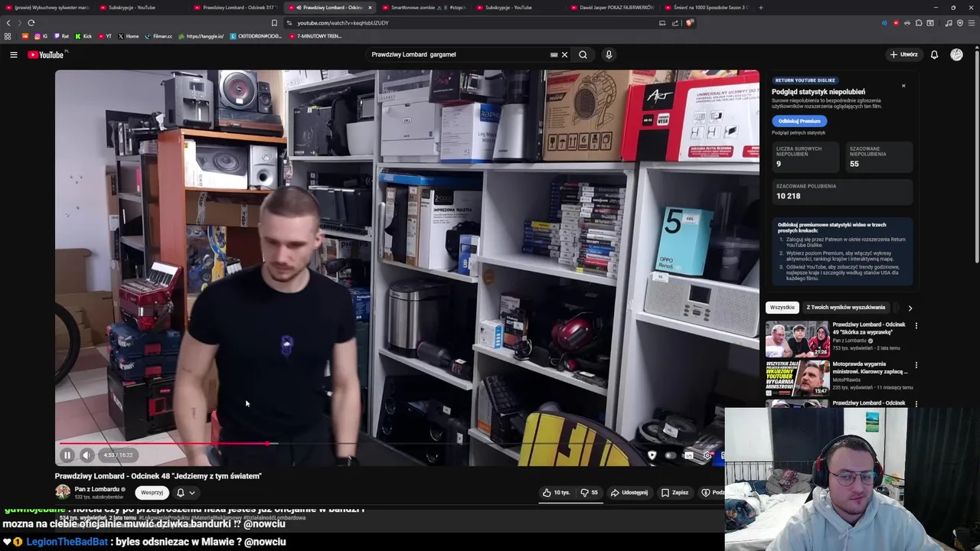Open the Home bookmark with X icon
This screenshot has height=551, width=980.
coord(129,36)
